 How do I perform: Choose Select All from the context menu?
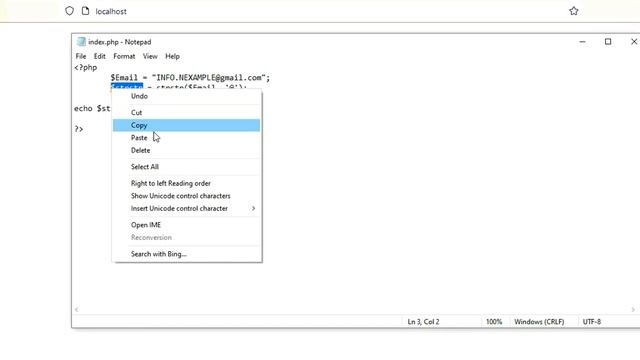click(187, 167)
